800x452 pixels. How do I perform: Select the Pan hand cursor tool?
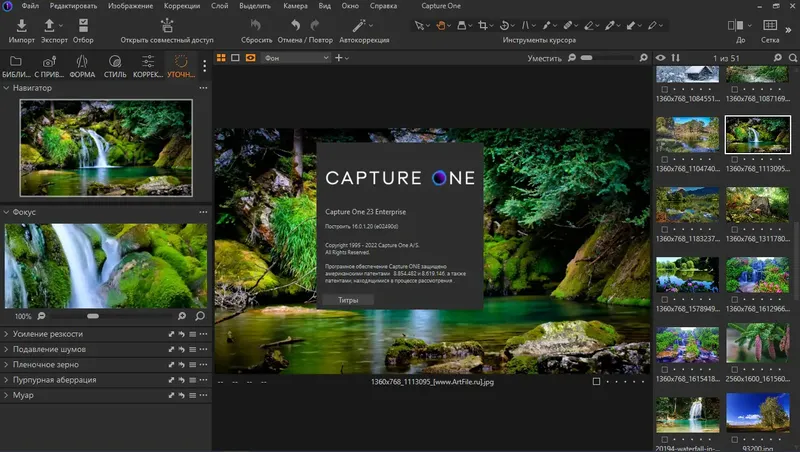(x=442, y=24)
